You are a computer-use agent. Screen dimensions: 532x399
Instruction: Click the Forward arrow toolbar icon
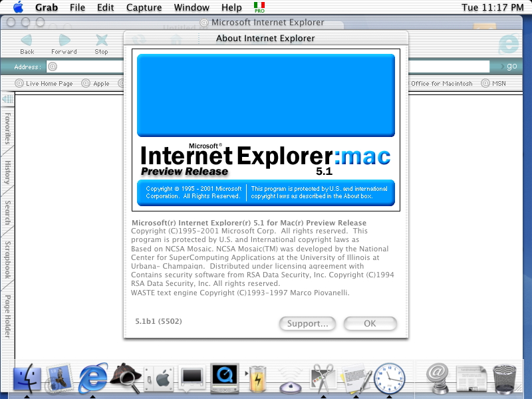[64, 40]
